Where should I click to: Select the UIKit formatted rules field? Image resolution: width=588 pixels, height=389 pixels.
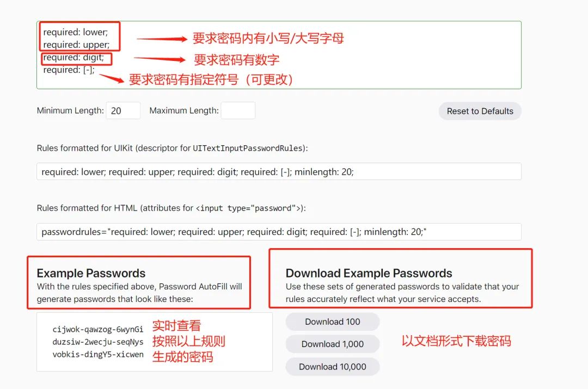point(279,171)
